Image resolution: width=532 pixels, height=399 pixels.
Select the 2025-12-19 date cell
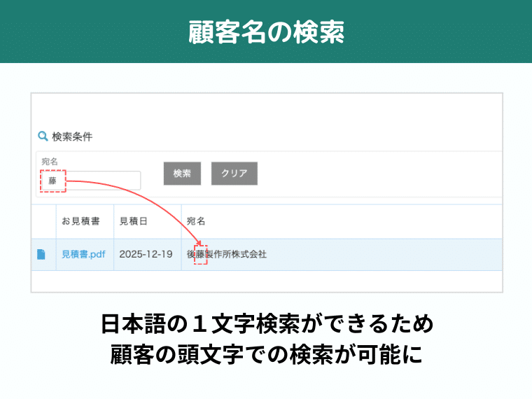pos(146,254)
